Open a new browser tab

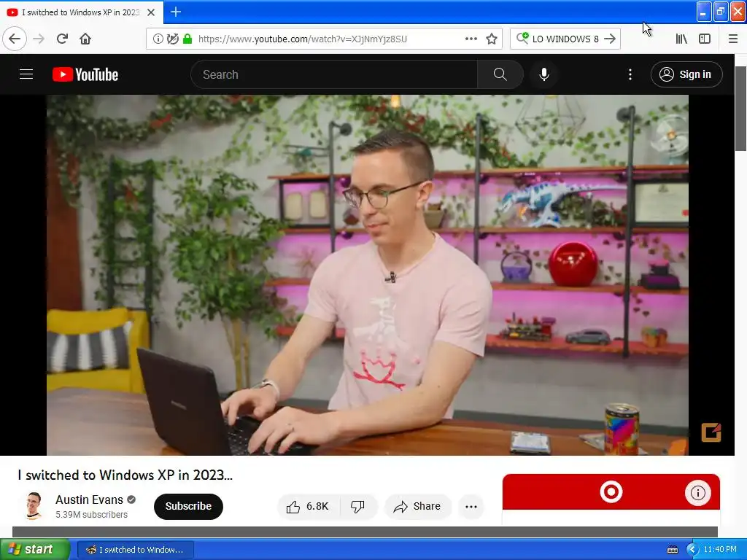[176, 12]
